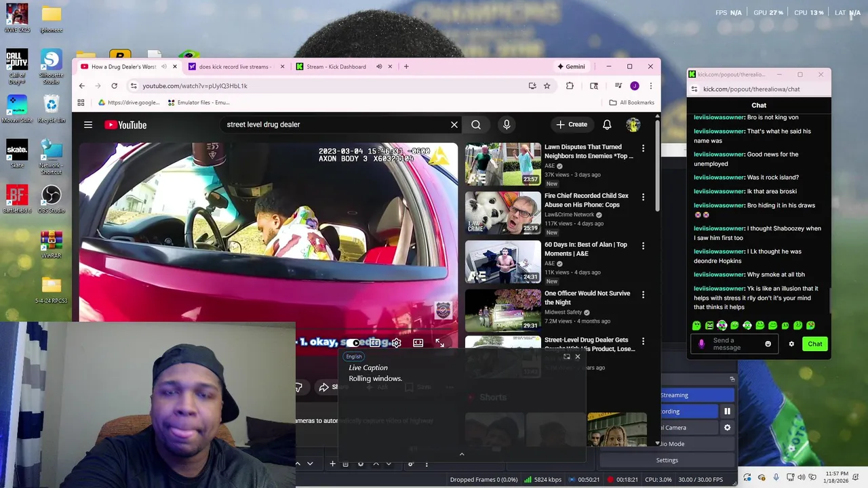
Task: Click the purple microphone in chat box
Action: (x=701, y=344)
